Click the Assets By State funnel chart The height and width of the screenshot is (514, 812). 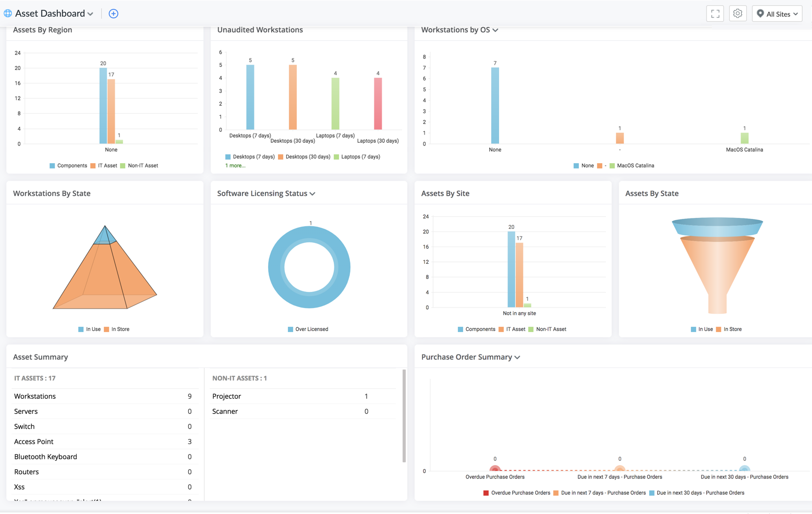coord(717,265)
